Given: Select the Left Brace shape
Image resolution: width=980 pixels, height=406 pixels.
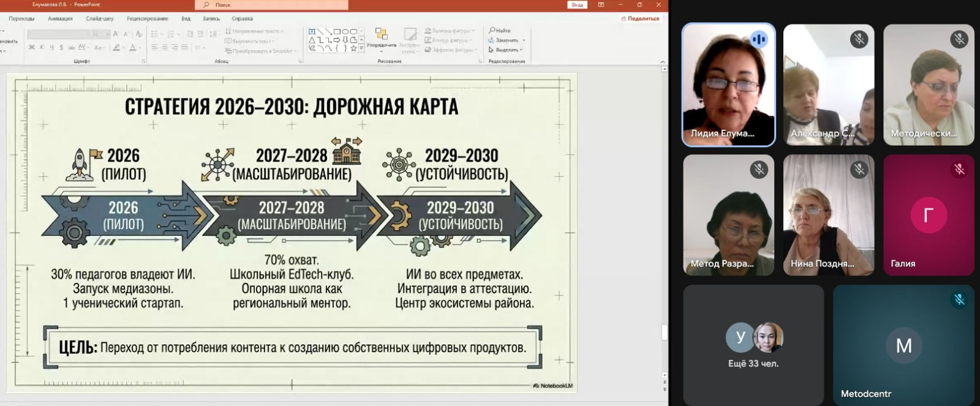Looking at the screenshot, I should 337,48.
